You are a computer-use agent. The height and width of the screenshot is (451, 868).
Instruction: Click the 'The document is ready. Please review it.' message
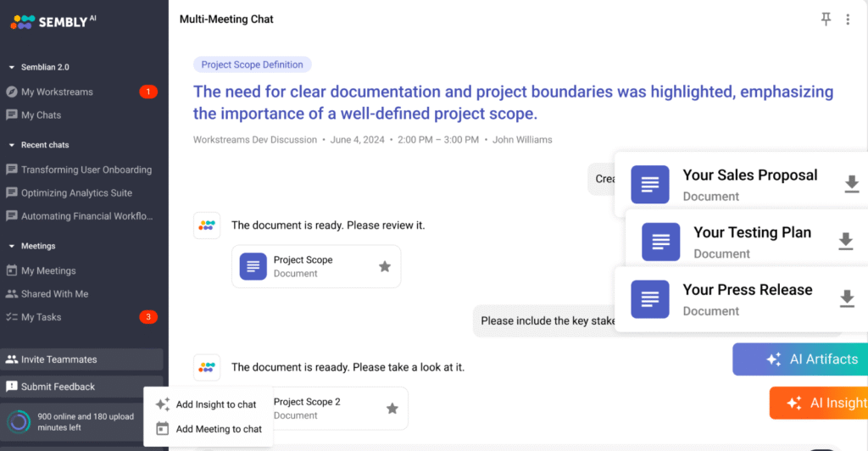coord(328,225)
